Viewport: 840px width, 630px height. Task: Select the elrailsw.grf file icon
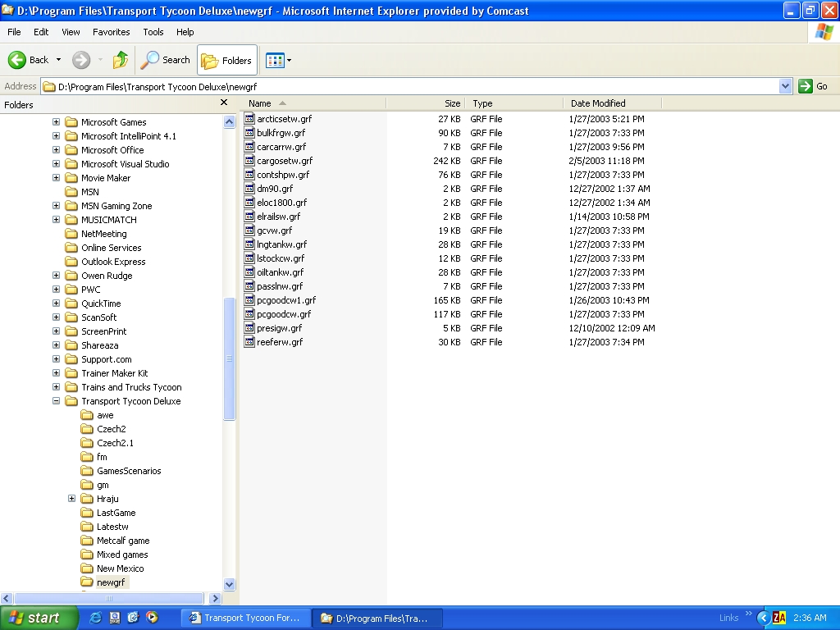(x=249, y=216)
